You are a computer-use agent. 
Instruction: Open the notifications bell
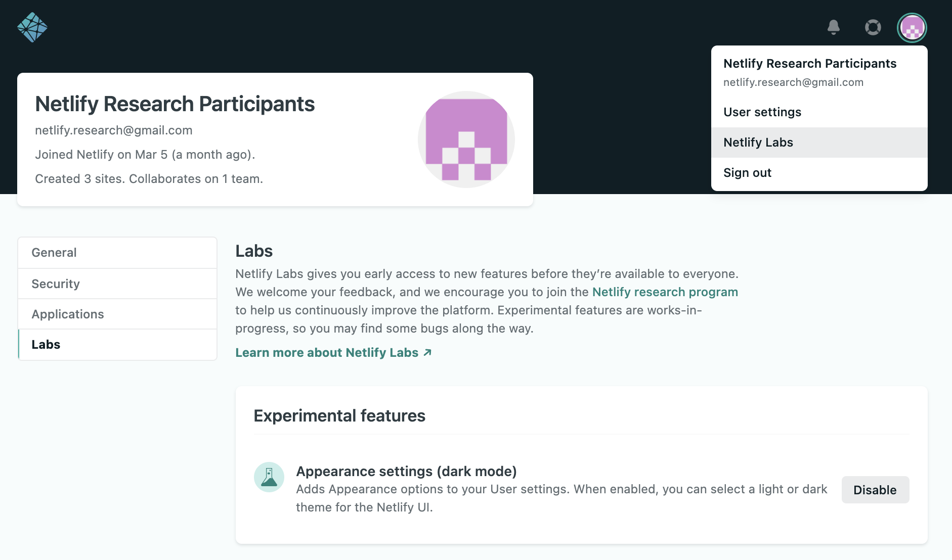pyautogui.click(x=834, y=27)
